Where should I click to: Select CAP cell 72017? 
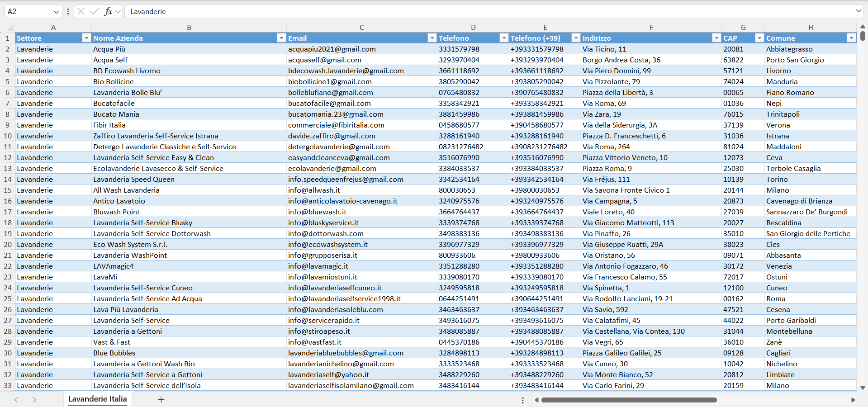click(743, 277)
